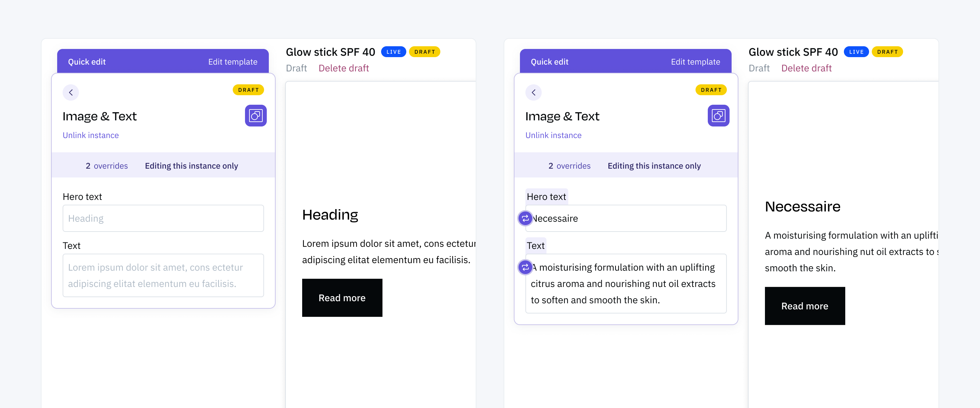Click the sync/override icon next to body text field
This screenshot has height=408, width=980.
pos(524,267)
